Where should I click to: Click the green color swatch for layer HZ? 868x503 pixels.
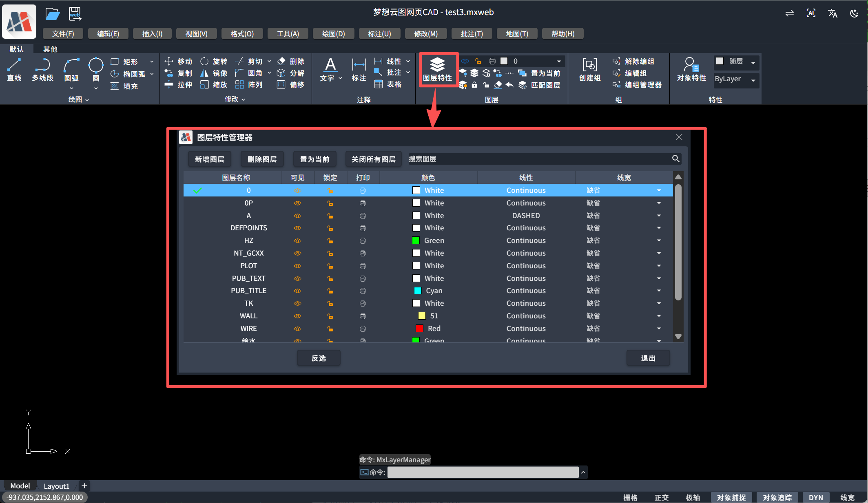click(416, 240)
